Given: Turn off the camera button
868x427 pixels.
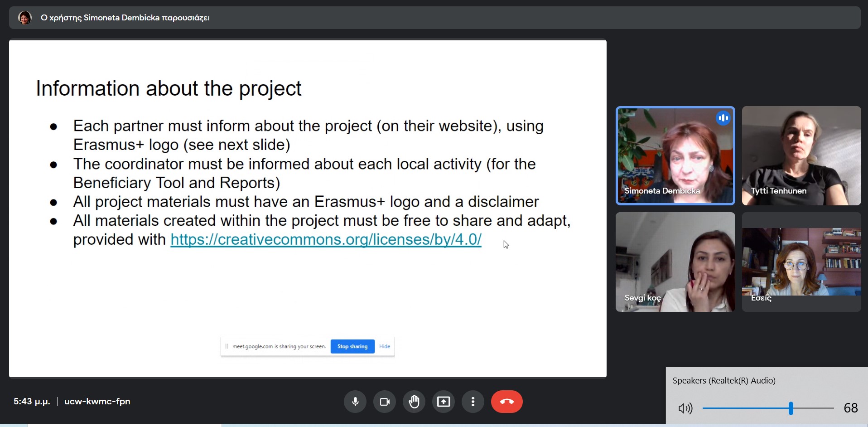Looking at the screenshot, I should tap(385, 402).
